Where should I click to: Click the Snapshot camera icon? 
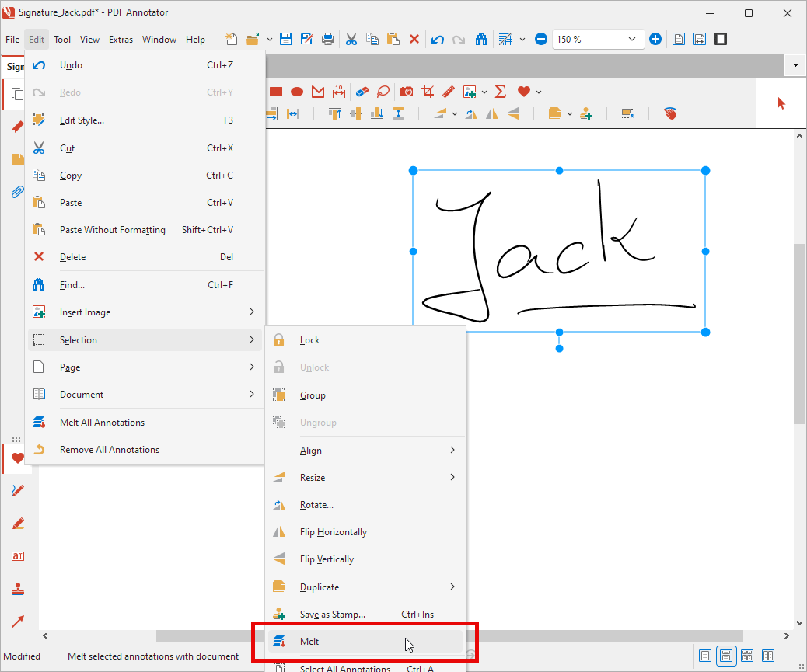[406, 92]
